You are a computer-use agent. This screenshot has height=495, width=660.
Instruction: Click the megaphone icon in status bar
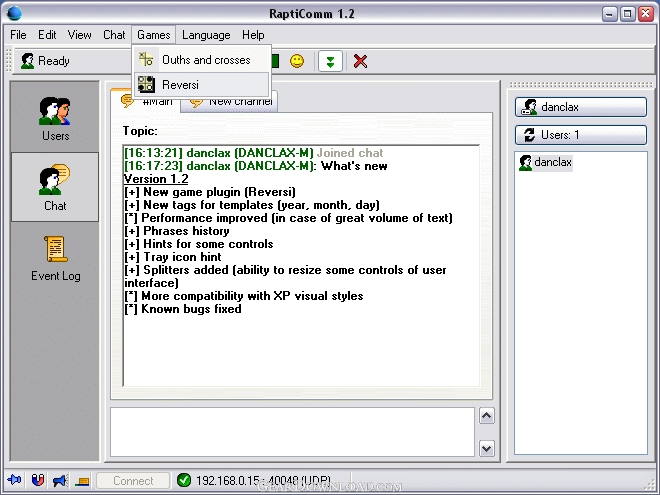click(60, 480)
